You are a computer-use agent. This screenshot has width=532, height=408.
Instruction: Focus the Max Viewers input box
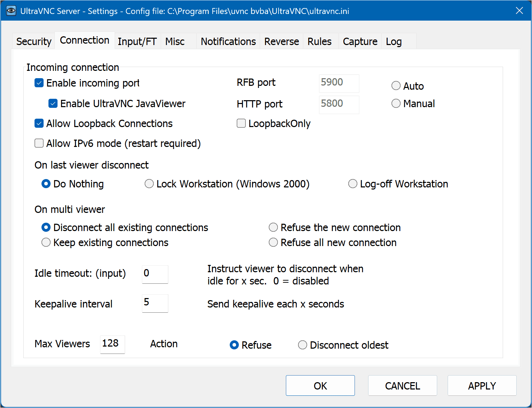(112, 344)
